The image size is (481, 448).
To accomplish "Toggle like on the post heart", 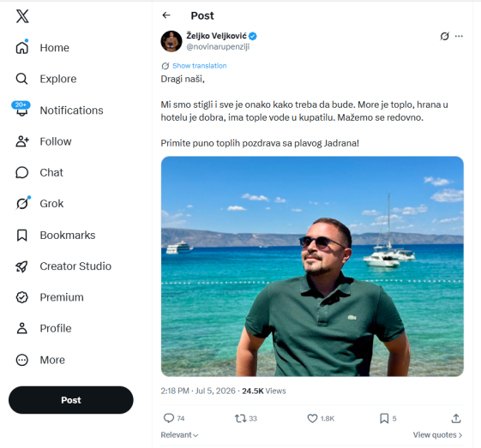I will point(312,418).
